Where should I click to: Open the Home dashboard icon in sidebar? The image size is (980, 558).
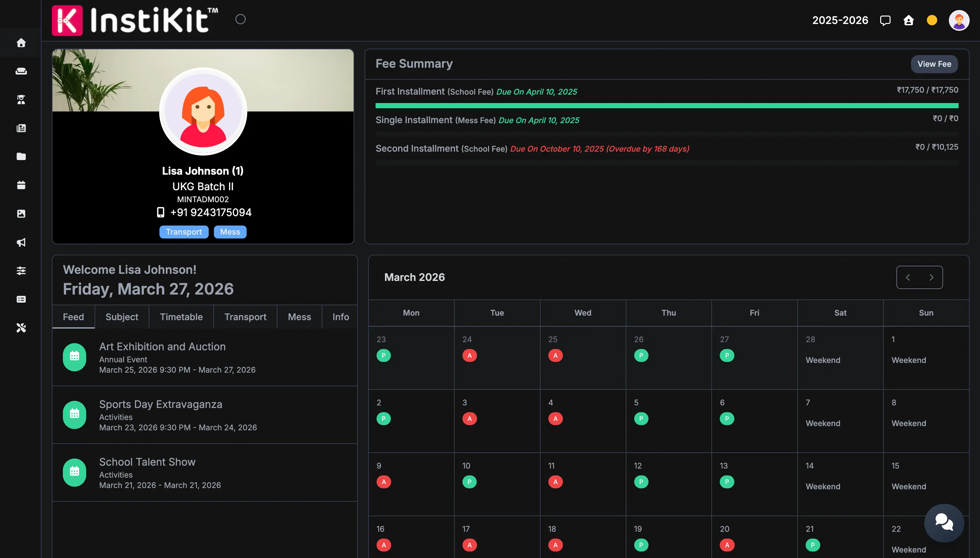21,43
